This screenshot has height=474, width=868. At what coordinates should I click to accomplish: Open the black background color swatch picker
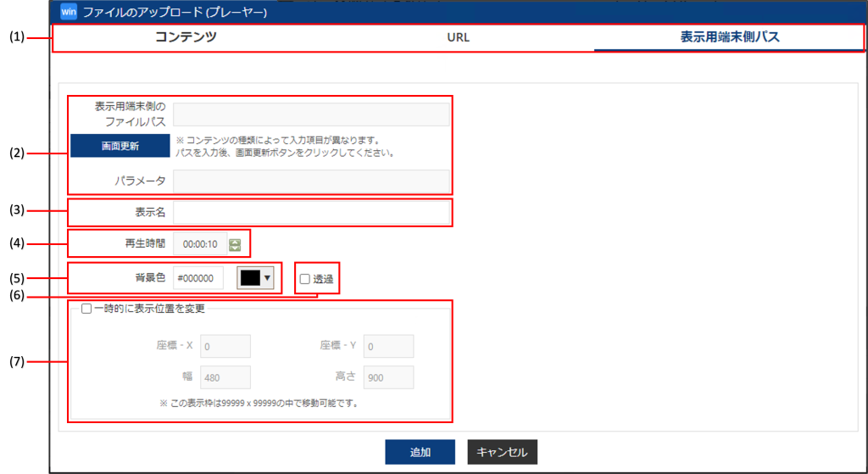coord(250,278)
